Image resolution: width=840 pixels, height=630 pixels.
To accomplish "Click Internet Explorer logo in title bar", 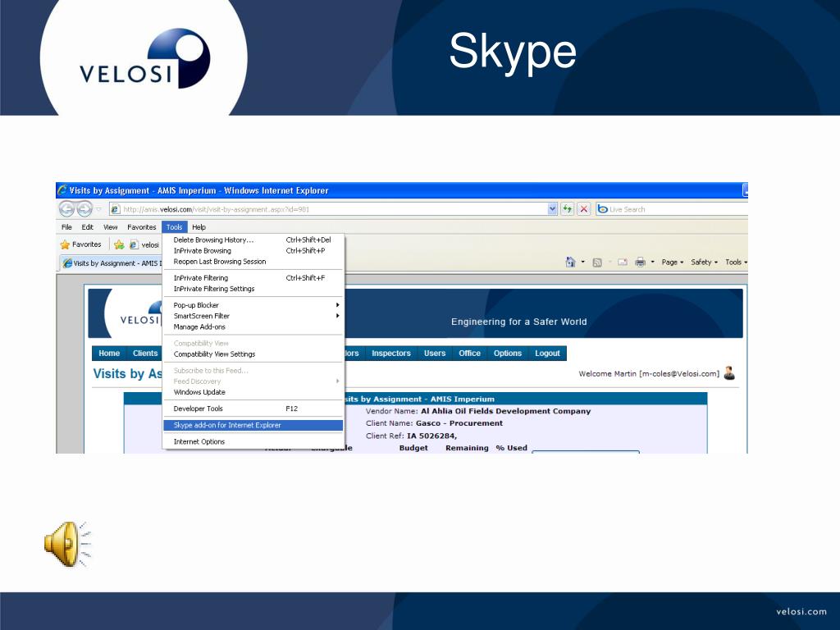I will (62, 189).
